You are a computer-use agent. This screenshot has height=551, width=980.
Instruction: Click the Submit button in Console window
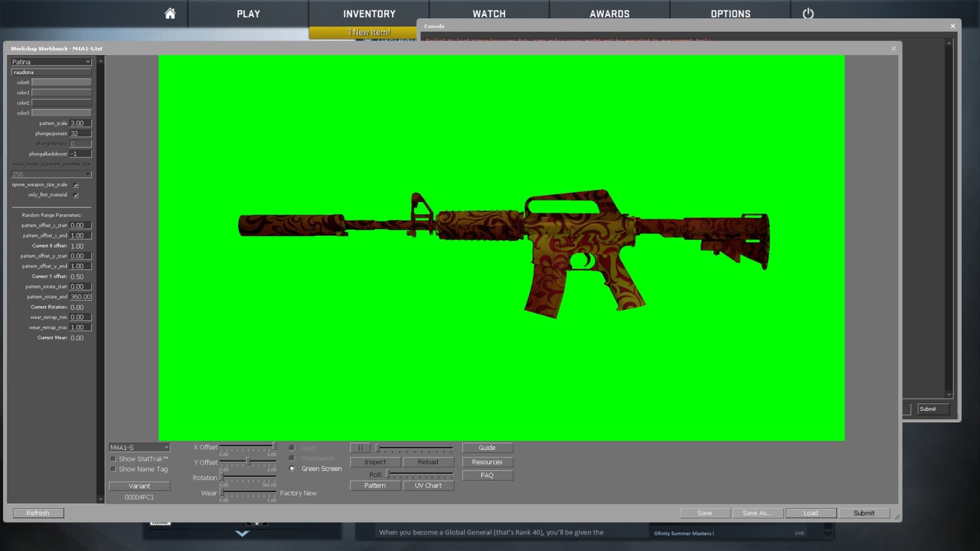pyautogui.click(x=933, y=409)
